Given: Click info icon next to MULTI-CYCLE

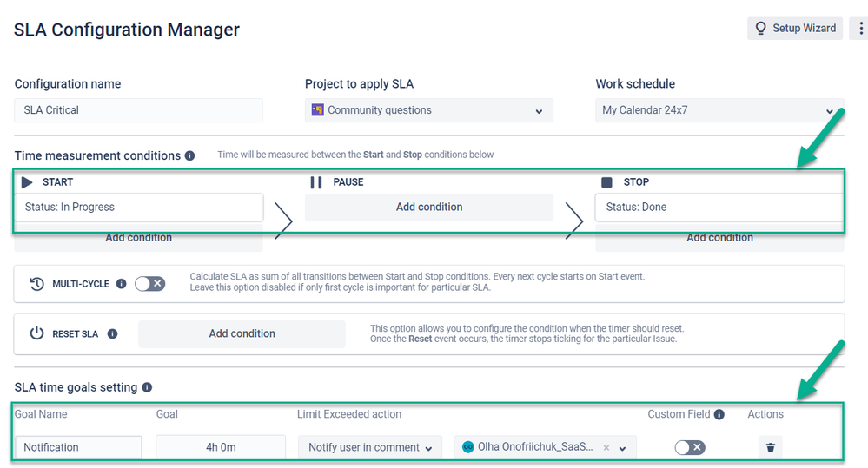Looking at the screenshot, I should (122, 284).
